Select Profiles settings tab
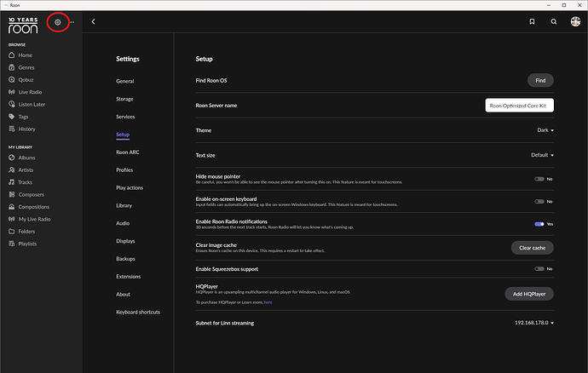Image resolution: width=588 pixels, height=373 pixels. tap(124, 169)
